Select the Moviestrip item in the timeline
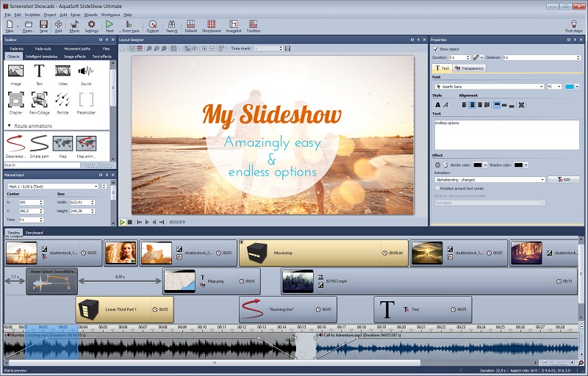588x376 pixels. tap(323, 253)
